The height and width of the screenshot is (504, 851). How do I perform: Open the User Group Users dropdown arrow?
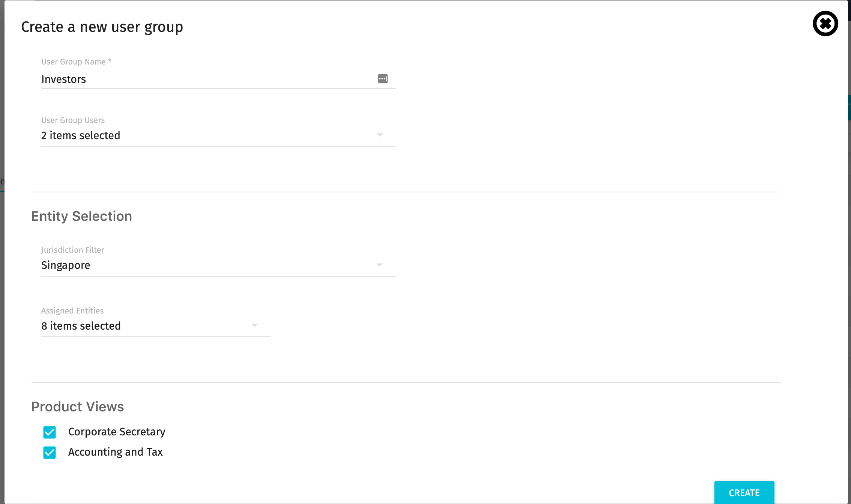click(380, 135)
